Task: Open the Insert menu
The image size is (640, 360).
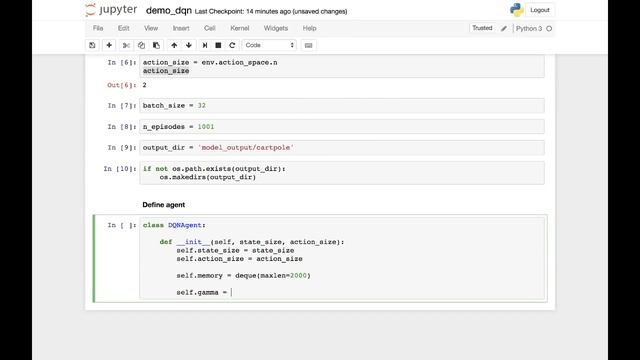Action: click(x=181, y=28)
